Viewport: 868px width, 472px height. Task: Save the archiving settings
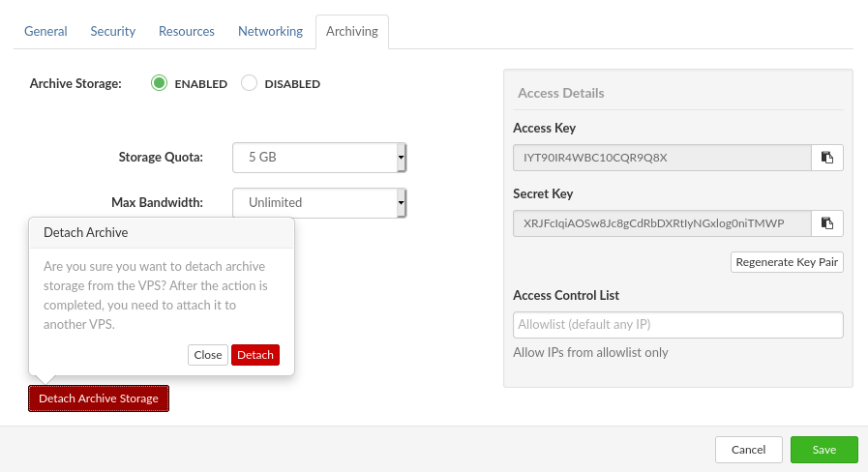coord(823,450)
